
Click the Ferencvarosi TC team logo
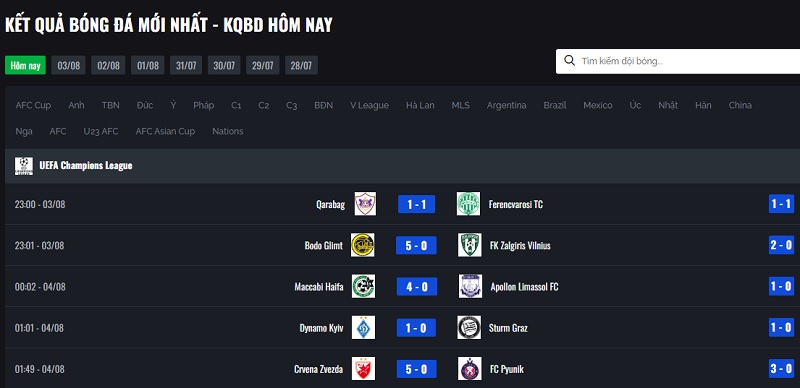[x=468, y=204]
